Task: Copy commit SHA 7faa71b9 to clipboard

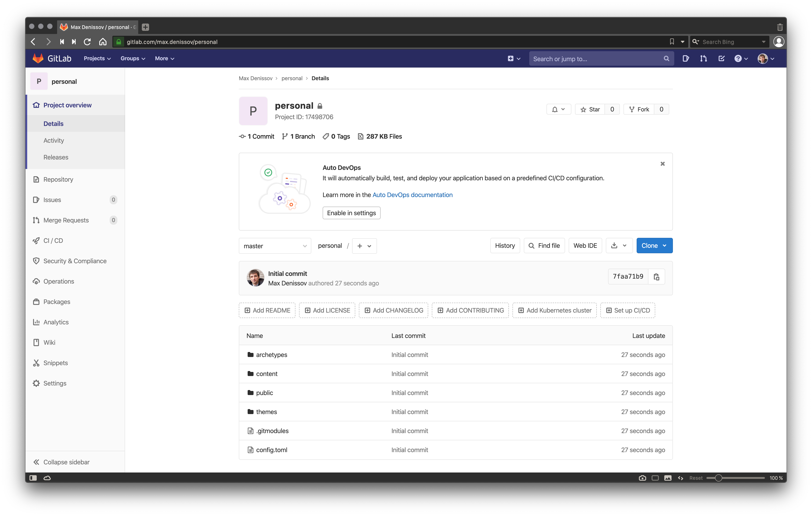Action: tap(656, 277)
